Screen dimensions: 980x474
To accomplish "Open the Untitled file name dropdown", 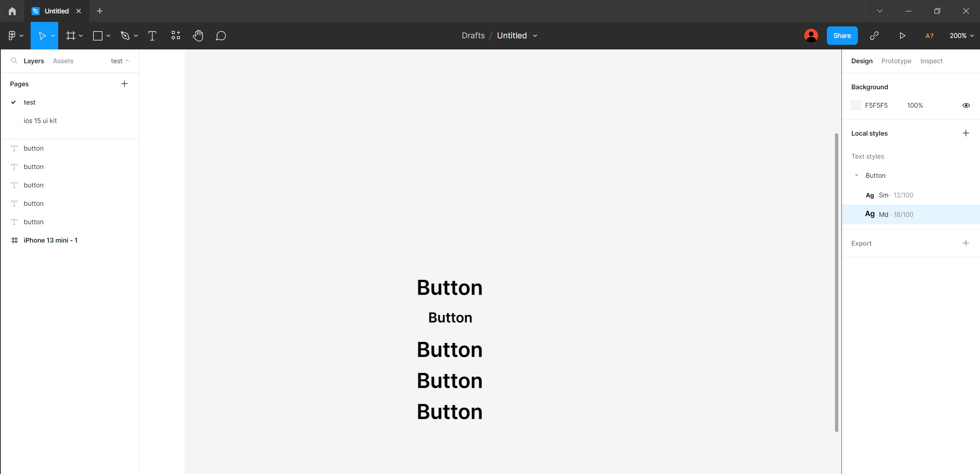I will point(535,36).
